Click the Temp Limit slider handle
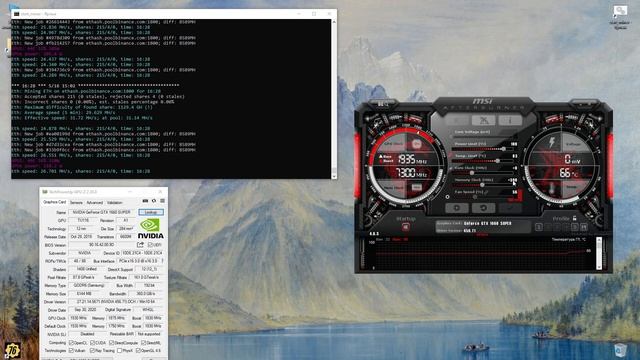 coord(498,161)
